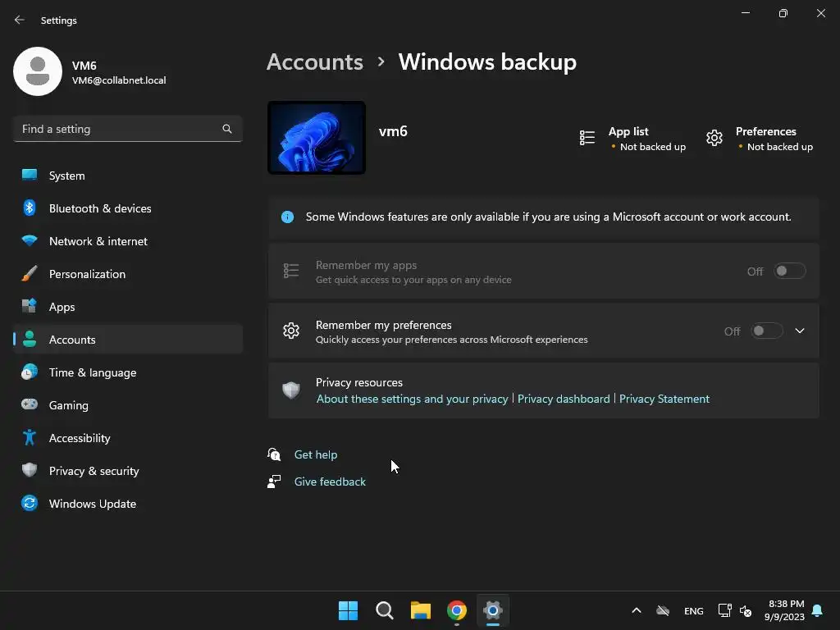The height and width of the screenshot is (630, 840).
Task: Click Give feedback link
Action: (330, 482)
